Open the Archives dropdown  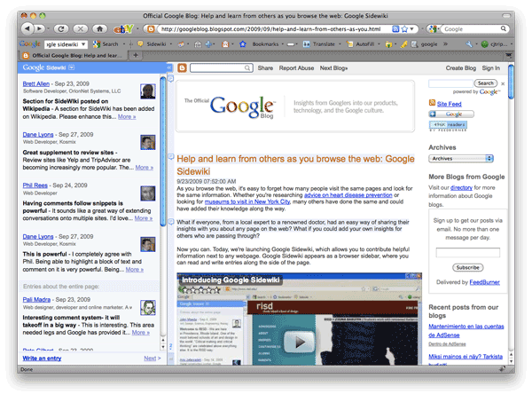coord(461,158)
